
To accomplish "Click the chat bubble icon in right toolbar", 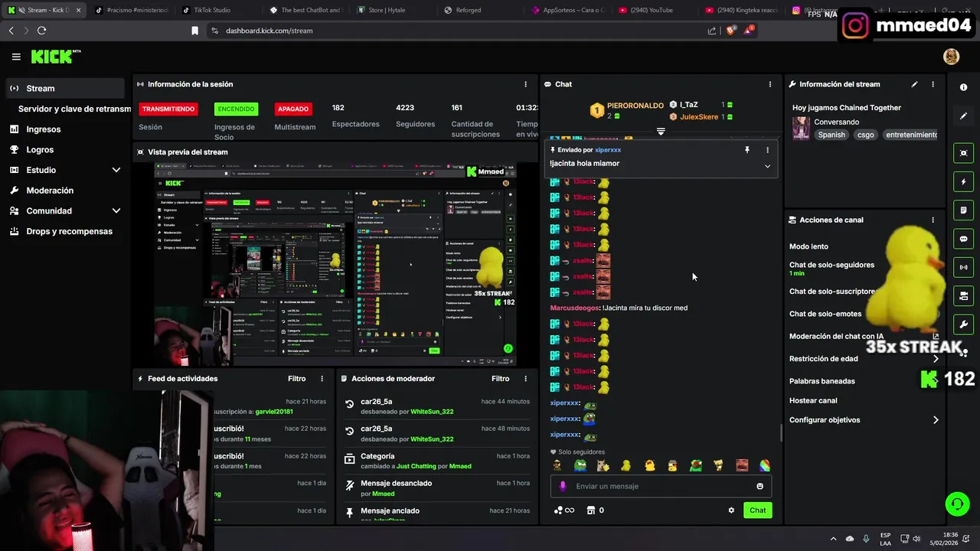I will pyautogui.click(x=963, y=239).
